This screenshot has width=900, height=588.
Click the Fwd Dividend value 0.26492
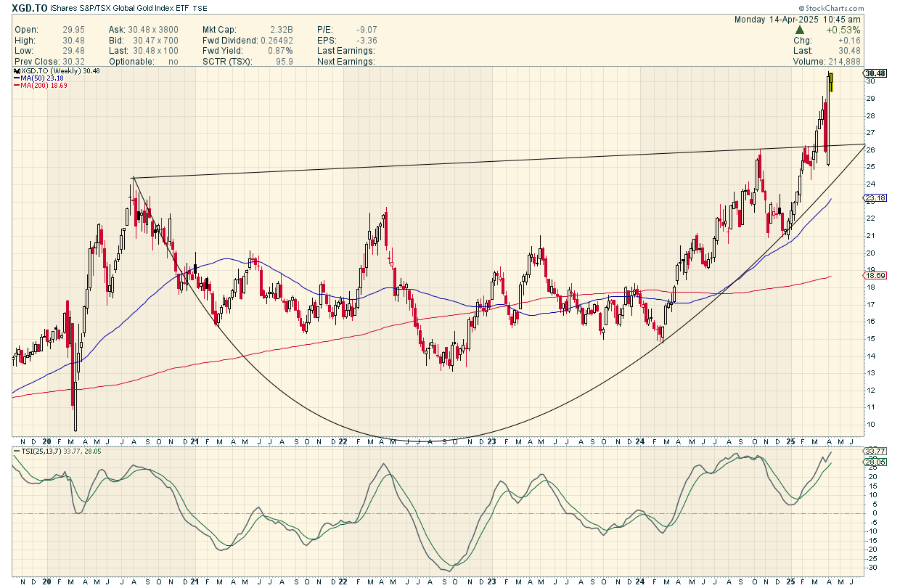point(276,41)
